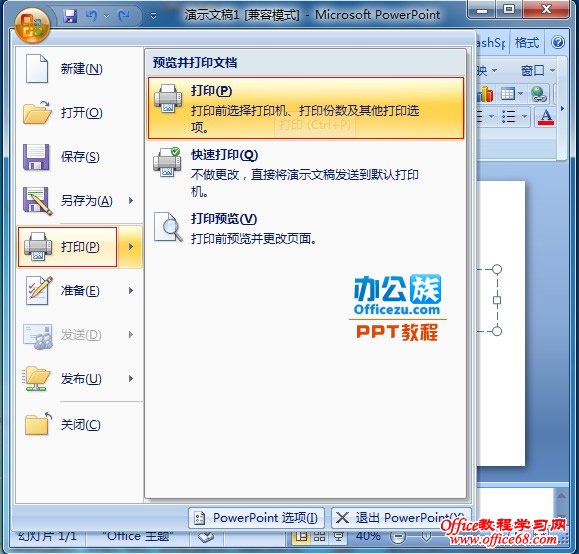Apply bullet list from ribbon
This screenshot has width=579, height=554.
[509, 117]
